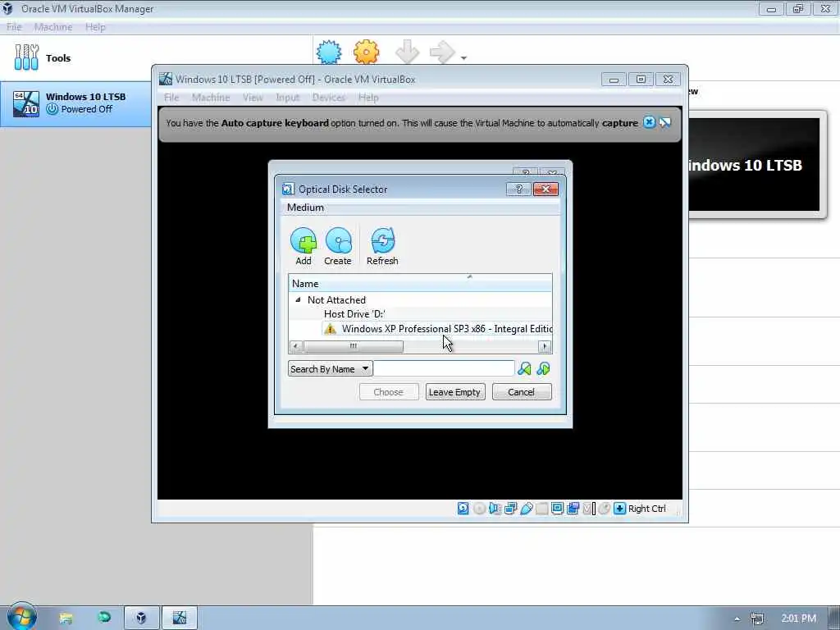Open the File menu in VM window
The height and width of the screenshot is (630, 840).
[171, 97]
